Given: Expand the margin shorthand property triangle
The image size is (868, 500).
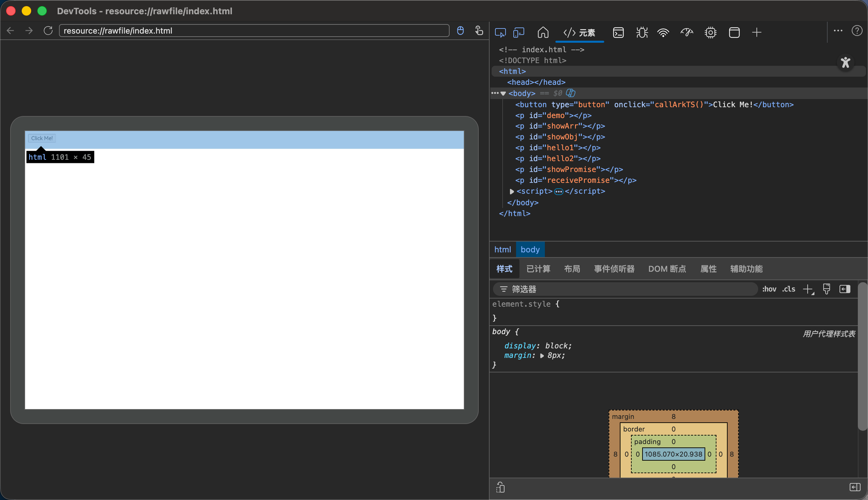Looking at the screenshot, I should 541,356.
